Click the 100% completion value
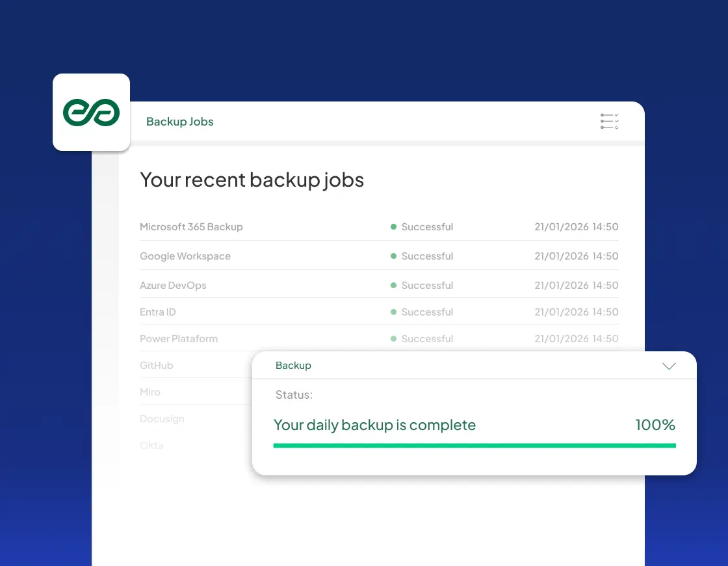Image resolution: width=728 pixels, height=566 pixels. point(655,425)
